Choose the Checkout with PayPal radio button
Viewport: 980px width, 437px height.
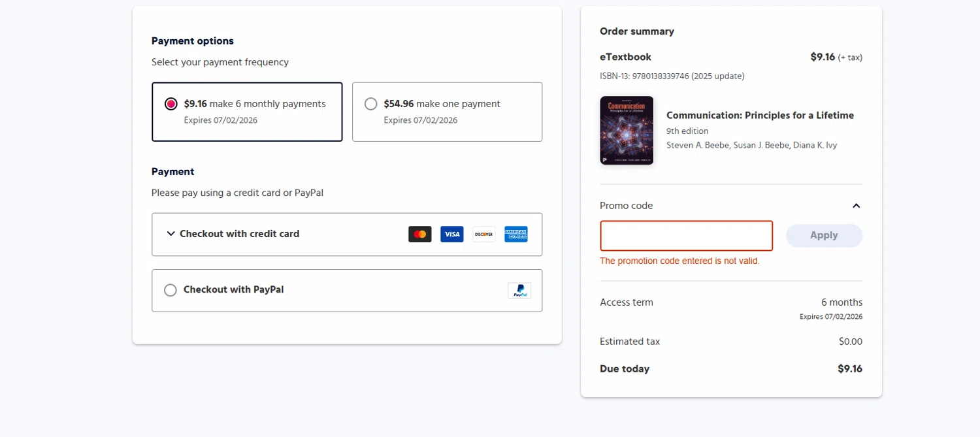(x=171, y=290)
